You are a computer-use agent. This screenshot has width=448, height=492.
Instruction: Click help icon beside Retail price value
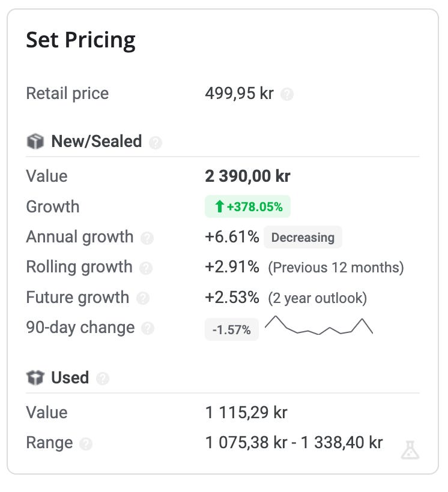pyautogui.click(x=287, y=94)
